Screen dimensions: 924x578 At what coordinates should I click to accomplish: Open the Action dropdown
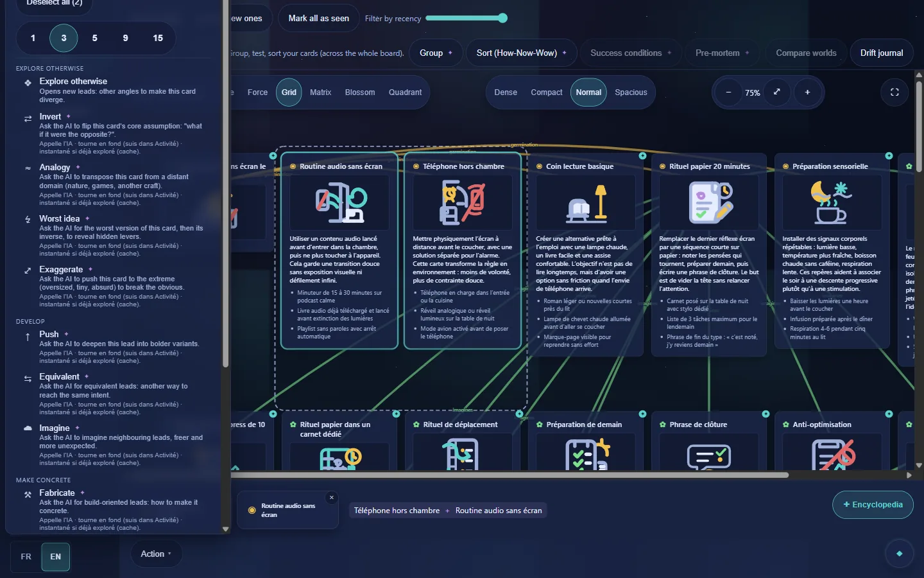click(156, 554)
